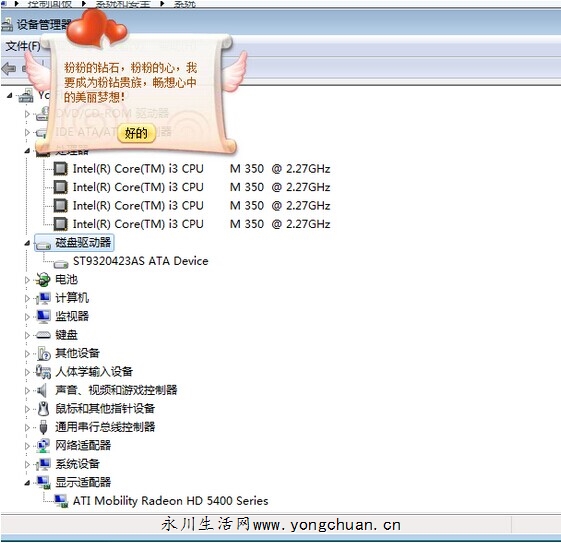Select the 键盘 label
Screen dimensions: 561x543
66,335
